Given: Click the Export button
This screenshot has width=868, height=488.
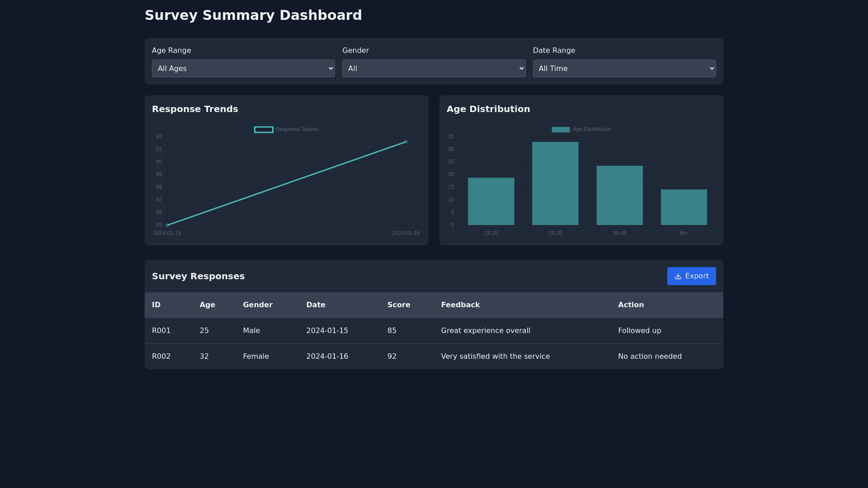Looking at the screenshot, I should [x=691, y=276].
